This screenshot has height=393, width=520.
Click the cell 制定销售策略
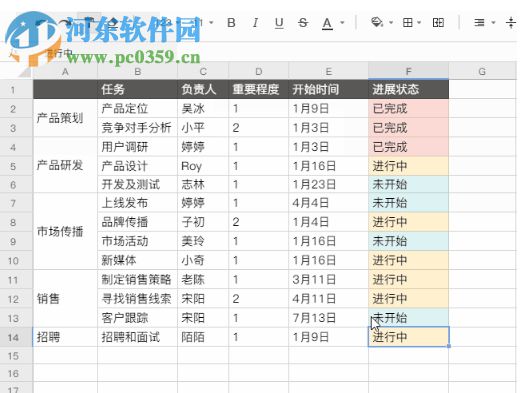[x=137, y=279]
